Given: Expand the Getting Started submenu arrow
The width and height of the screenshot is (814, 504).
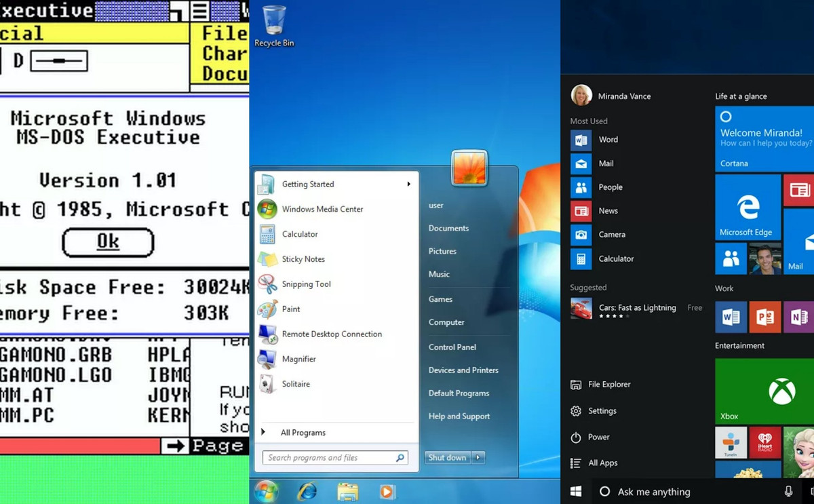Looking at the screenshot, I should (408, 184).
